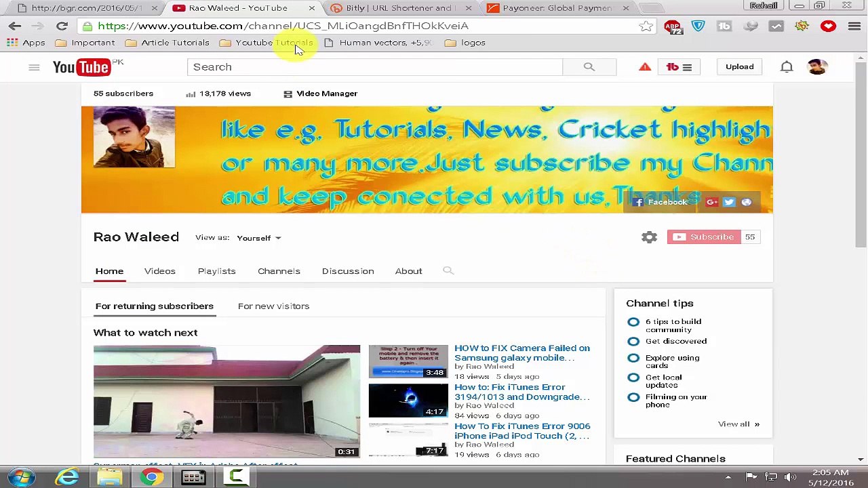
Task: Select the 'Explore using cards' tip
Action: pyautogui.click(x=663, y=361)
